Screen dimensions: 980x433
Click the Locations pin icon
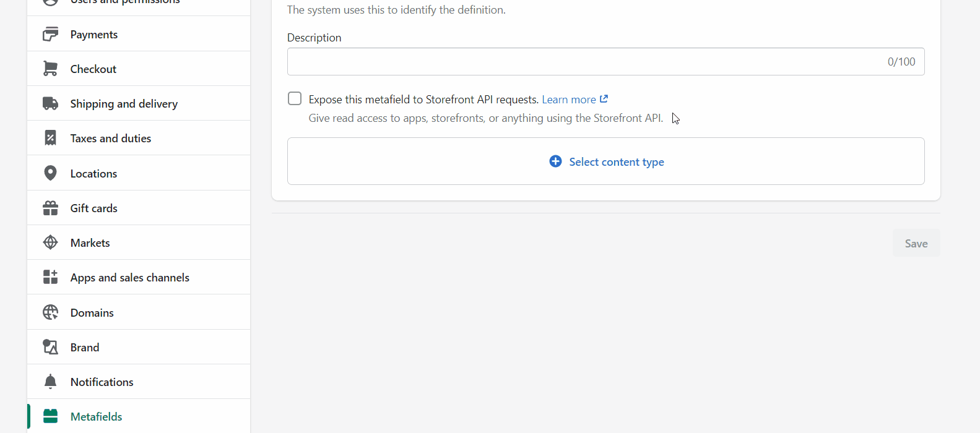pyautogui.click(x=50, y=173)
